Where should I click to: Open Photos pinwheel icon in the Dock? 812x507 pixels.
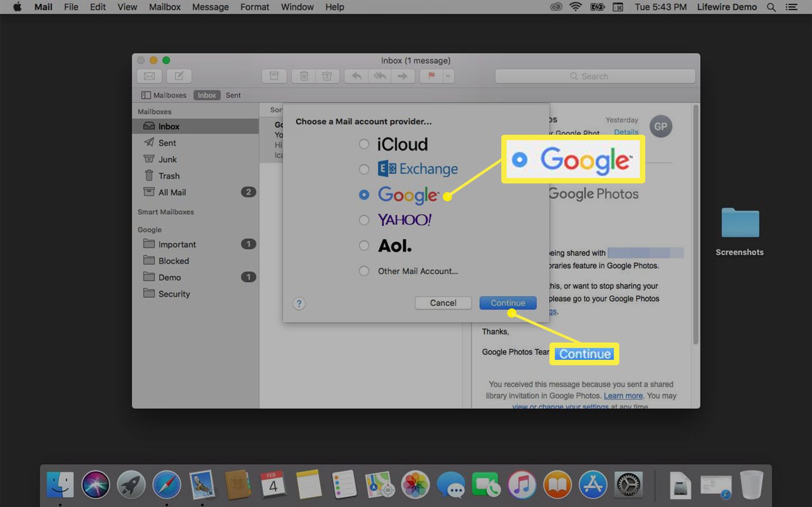click(415, 484)
